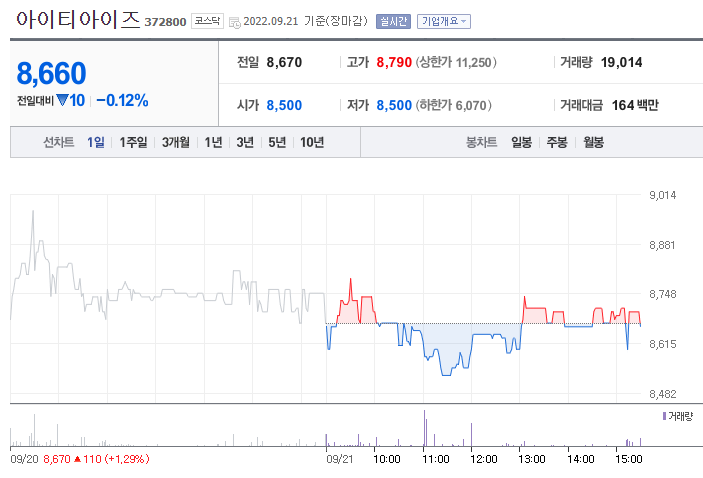Screen dimensions: 703x478
Task: Open the 기업개요 dropdown
Action: (x=443, y=21)
